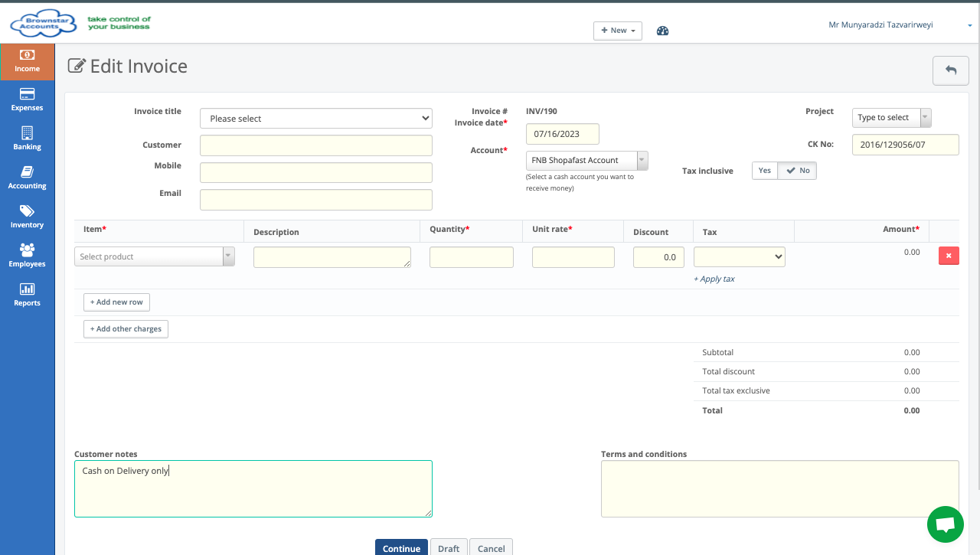
Task: Open the Invoice title dropdown
Action: click(315, 118)
